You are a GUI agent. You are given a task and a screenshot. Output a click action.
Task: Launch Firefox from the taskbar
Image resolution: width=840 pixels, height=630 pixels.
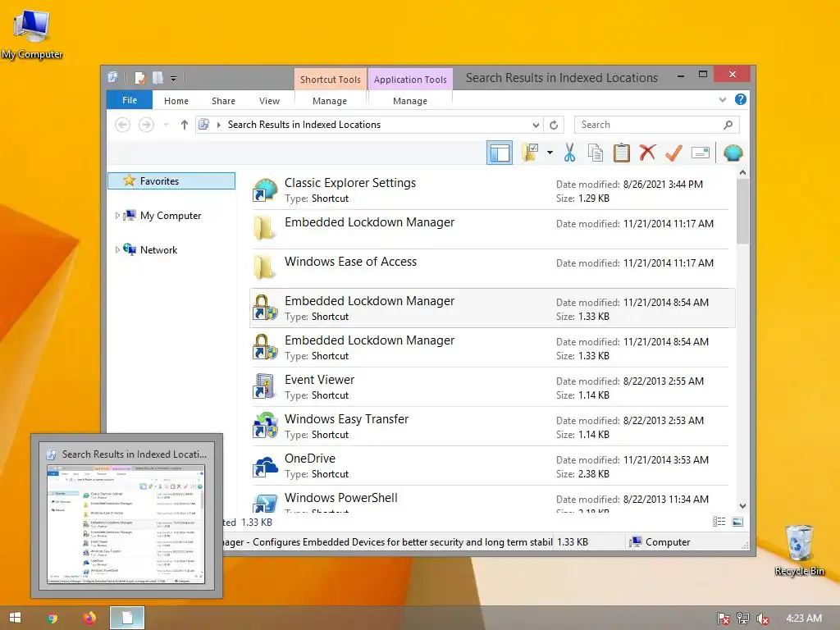coord(89,619)
